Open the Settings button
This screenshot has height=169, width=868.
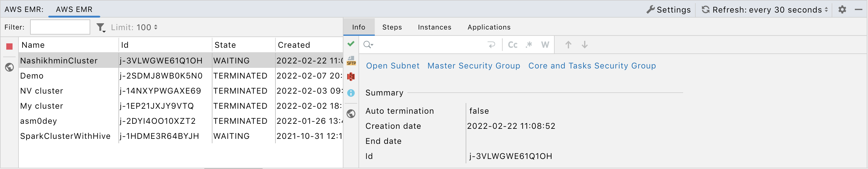(668, 9)
